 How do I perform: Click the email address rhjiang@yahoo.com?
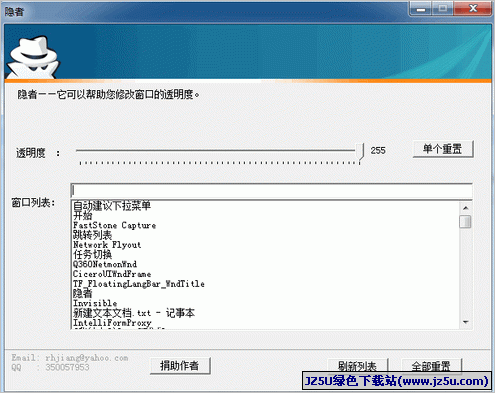click(x=87, y=358)
